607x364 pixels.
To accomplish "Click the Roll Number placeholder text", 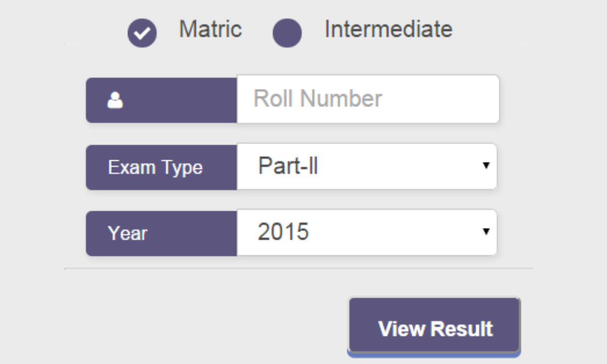I will pyautogui.click(x=318, y=99).
